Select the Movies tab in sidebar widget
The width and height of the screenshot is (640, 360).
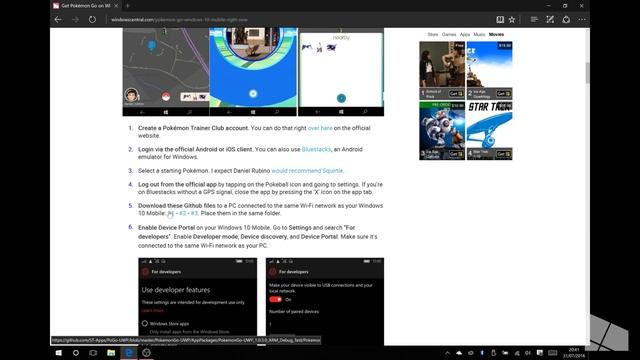pyautogui.click(x=496, y=34)
